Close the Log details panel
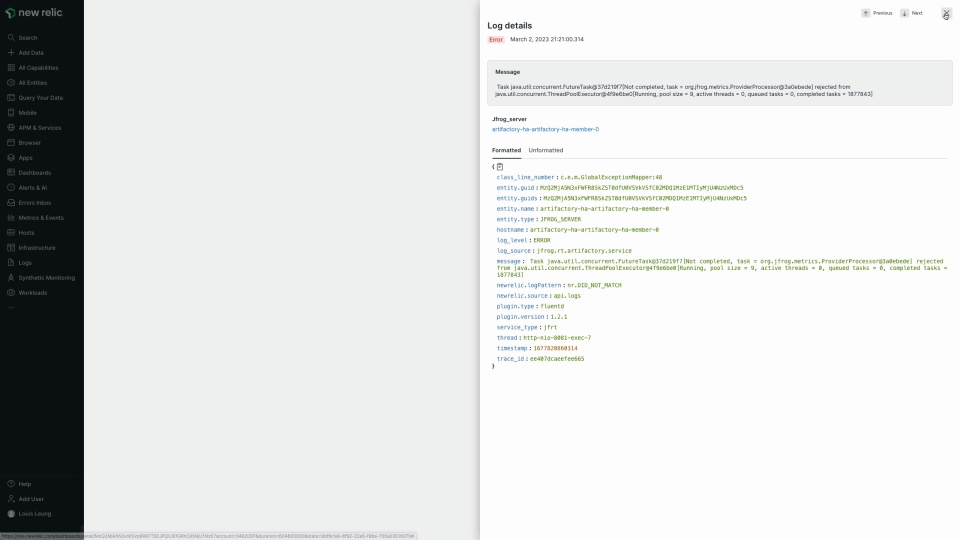The image size is (960, 540). (946, 13)
